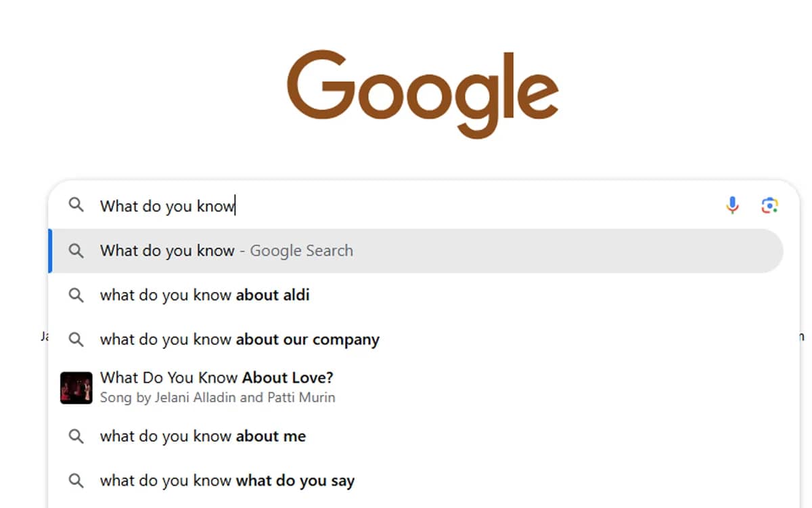Choose the 'what do you know what do you say' suggestion
The image size is (812, 508).
(x=227, y=480)
